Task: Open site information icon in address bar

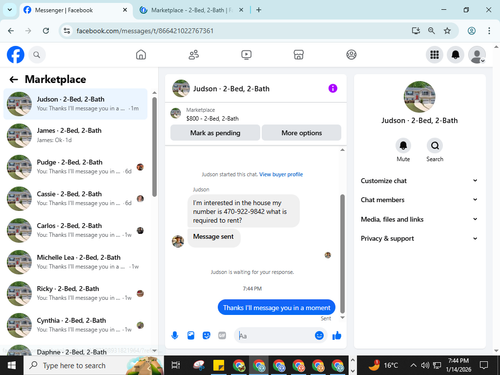Action: (67, 31)
